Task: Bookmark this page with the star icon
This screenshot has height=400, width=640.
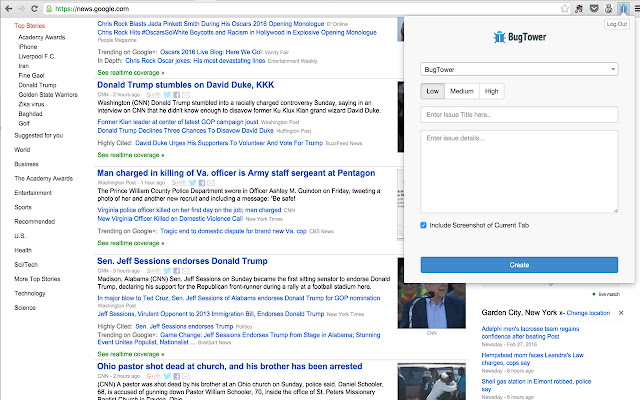Action: coord(564,9)
